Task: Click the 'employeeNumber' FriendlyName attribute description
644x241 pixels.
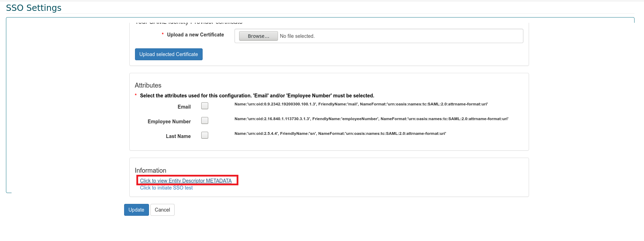Action: click(371, 119)
